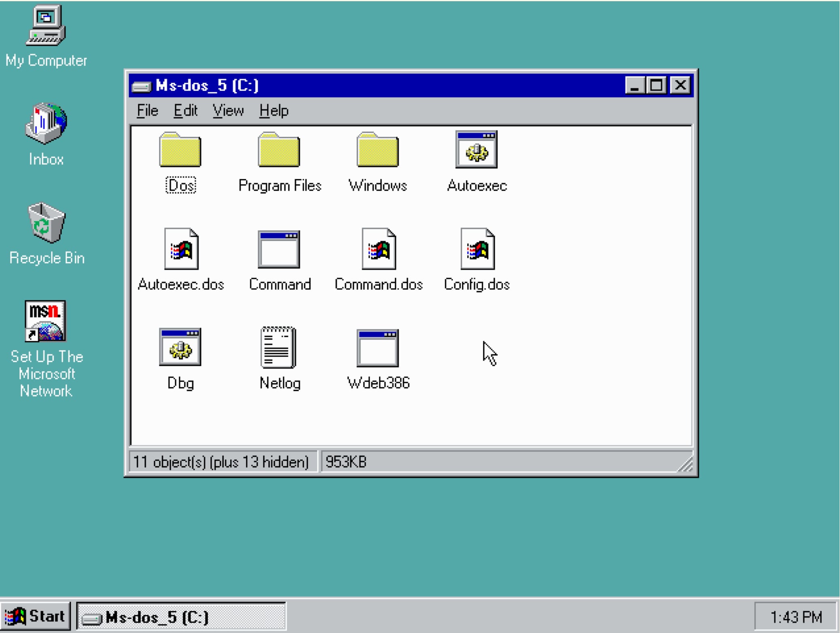Select the Dos folder icon
This screenshot has width=840, height=633.
coord(180,151)
